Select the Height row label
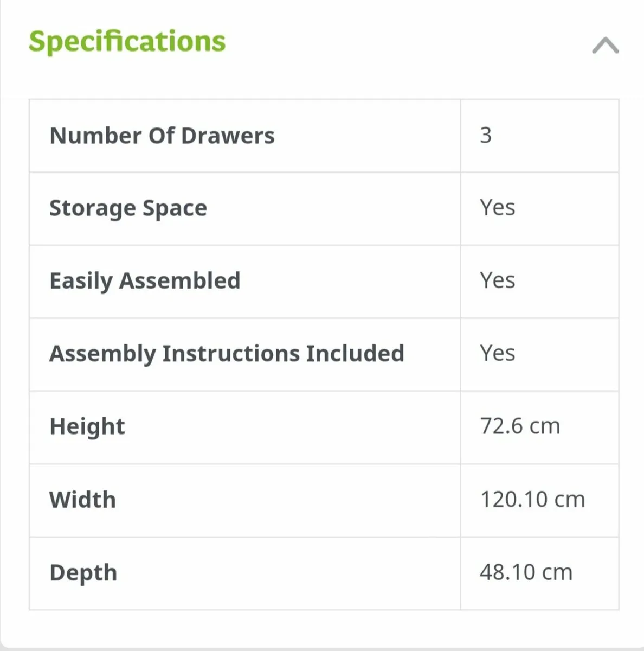The height and width of the screenshot is (651, 644). click(87, 427)
